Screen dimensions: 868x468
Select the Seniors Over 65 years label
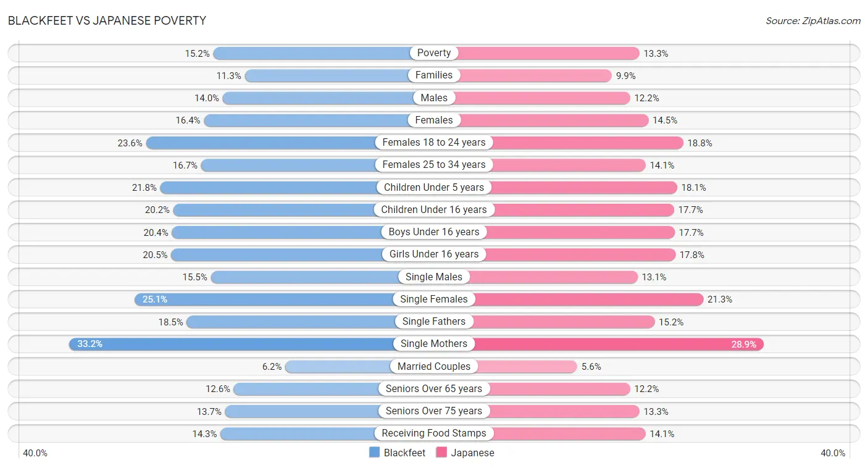click(434, 388)
